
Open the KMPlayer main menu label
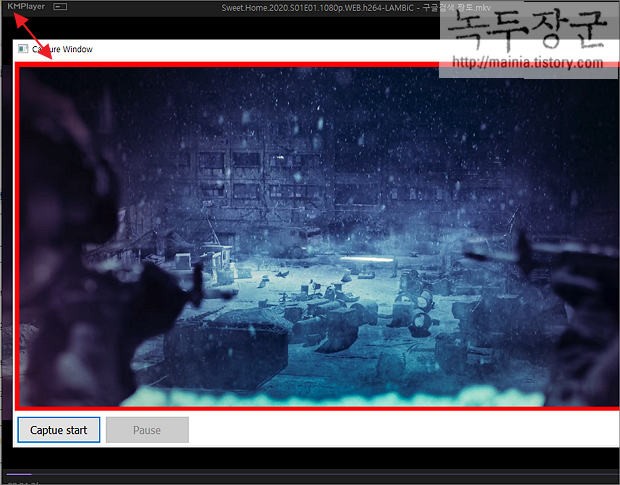coord(26,6)
